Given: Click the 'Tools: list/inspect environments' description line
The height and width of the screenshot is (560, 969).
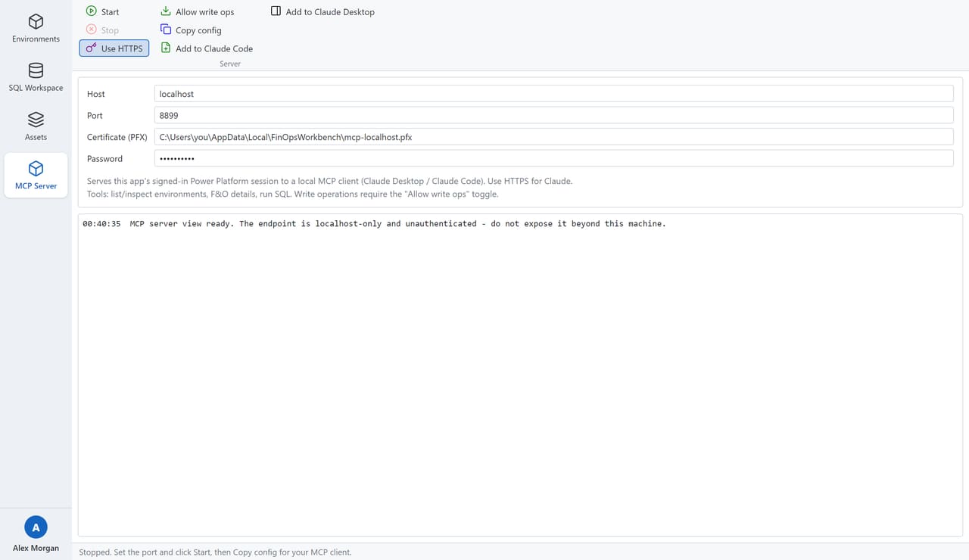Looking at the screenshot, I should tap(293, 194).
